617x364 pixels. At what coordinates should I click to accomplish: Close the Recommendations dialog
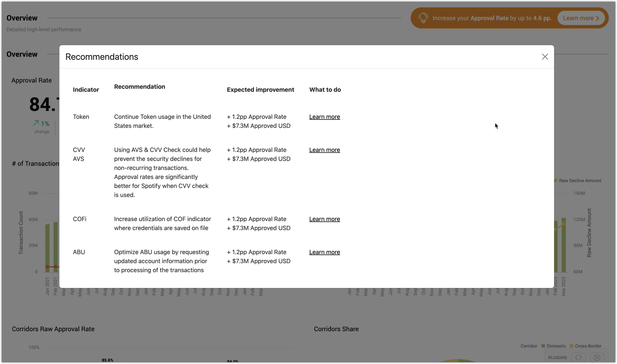pyautogui.click(x=545, y=56)
